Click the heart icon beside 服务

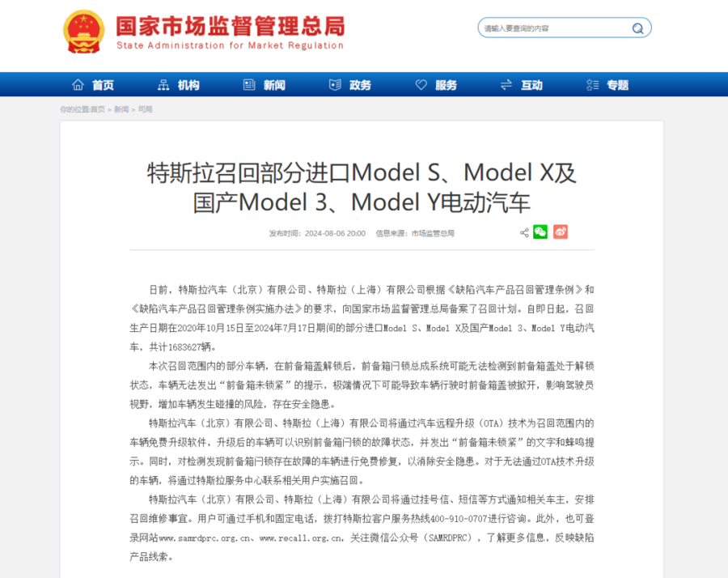point(421,85)
